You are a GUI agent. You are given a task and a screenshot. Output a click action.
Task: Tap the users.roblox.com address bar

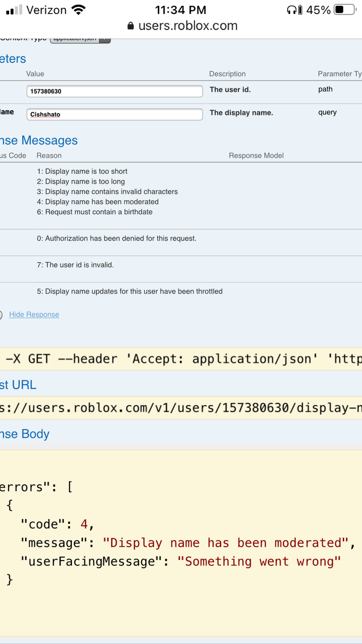coord(182,26)
